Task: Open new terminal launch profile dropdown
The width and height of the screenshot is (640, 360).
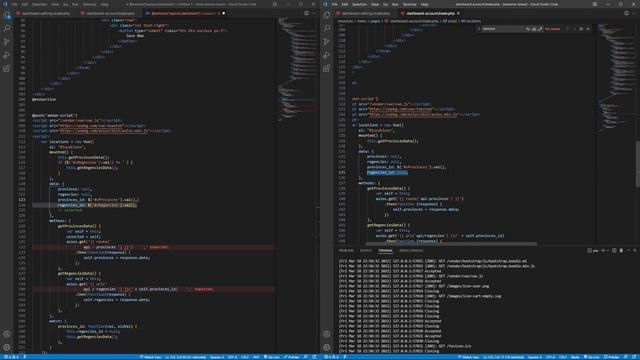Action: click(x=607, y=251)
